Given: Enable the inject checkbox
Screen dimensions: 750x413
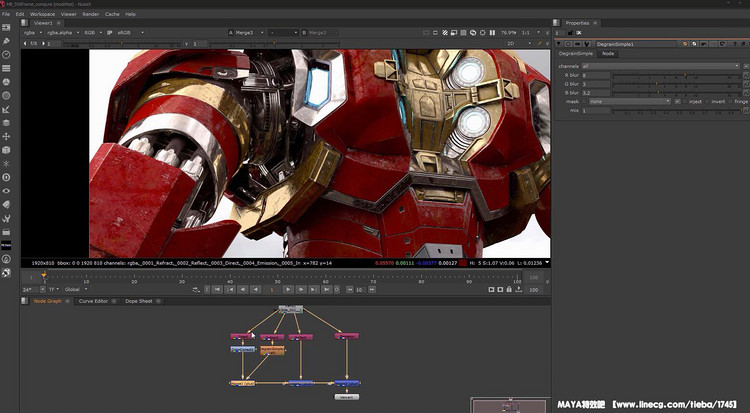Looking at the screenshot, I should click(x=684, y=101).
